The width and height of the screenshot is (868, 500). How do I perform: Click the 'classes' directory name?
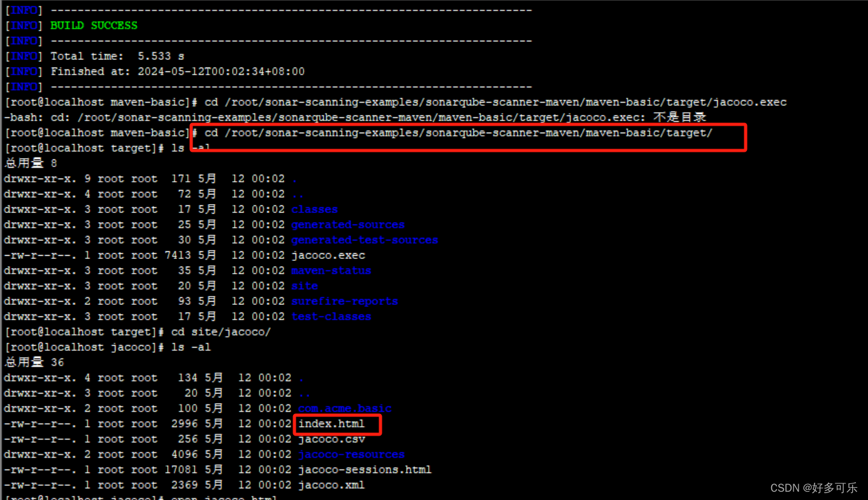pos(314,209)
